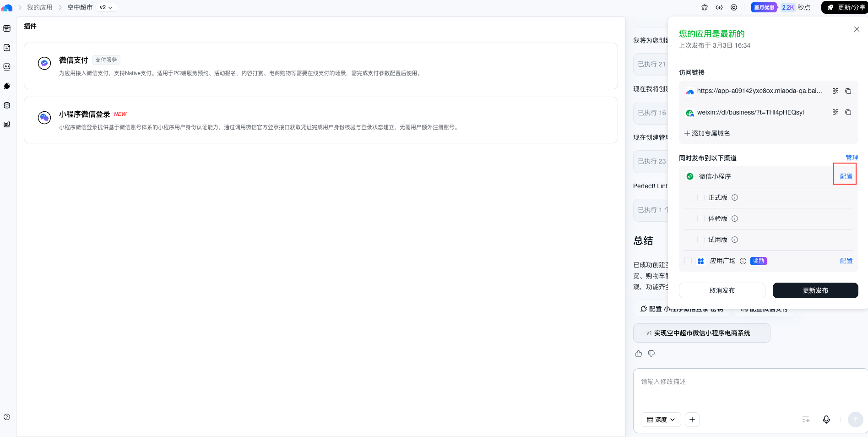Click the thumbs up feedback icon

[x=639, y=354]
